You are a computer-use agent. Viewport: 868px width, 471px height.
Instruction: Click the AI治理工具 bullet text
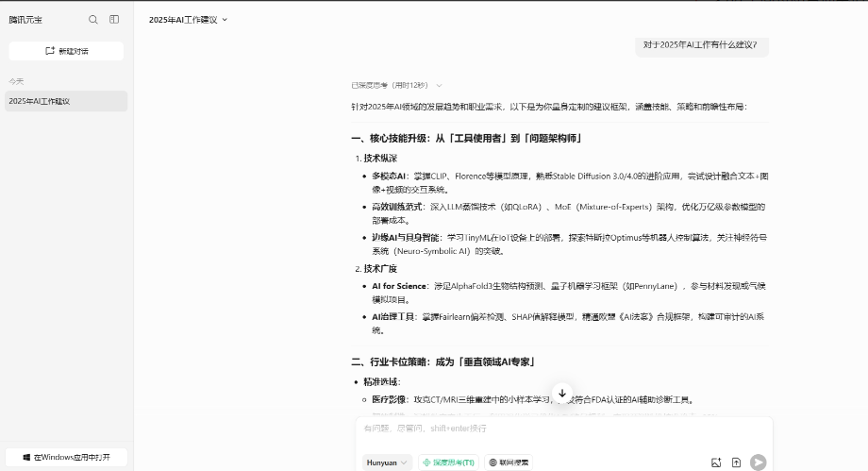point(568,324)
